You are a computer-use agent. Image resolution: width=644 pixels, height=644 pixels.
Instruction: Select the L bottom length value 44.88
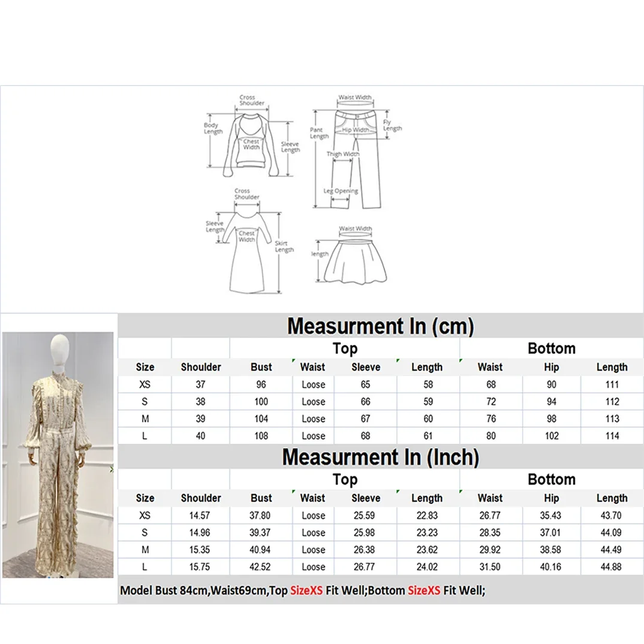coord(611,567)
